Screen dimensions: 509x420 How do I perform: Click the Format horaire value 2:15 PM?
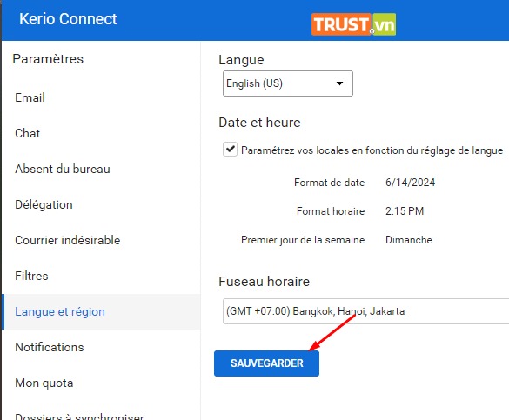pyautogui.click(x=405, y=211)
